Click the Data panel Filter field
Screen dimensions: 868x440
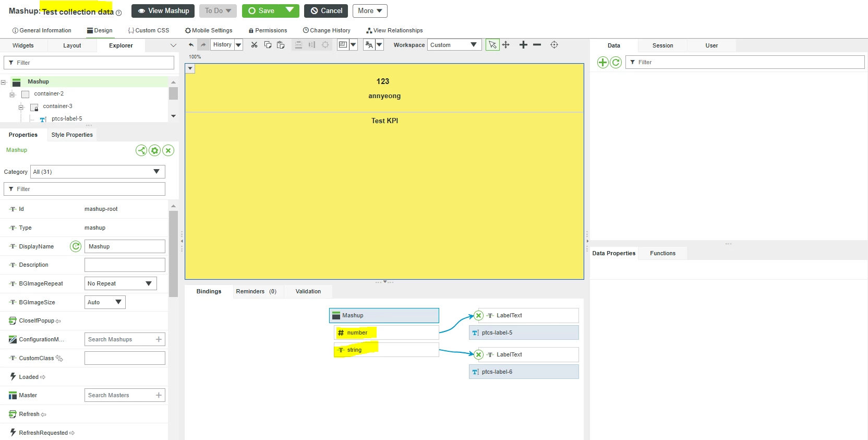(x=745, y=62)
